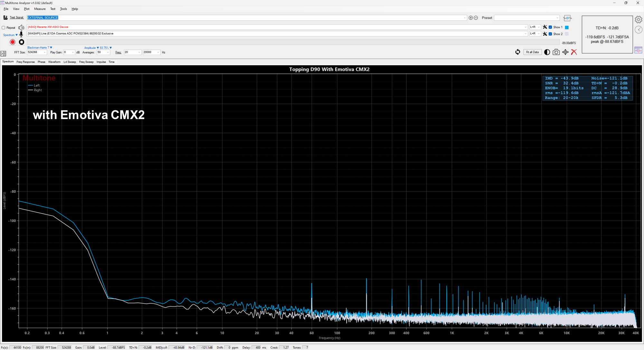Open the waveform chart icon at right
Screen dimensions: 644x350
point(638,50)
